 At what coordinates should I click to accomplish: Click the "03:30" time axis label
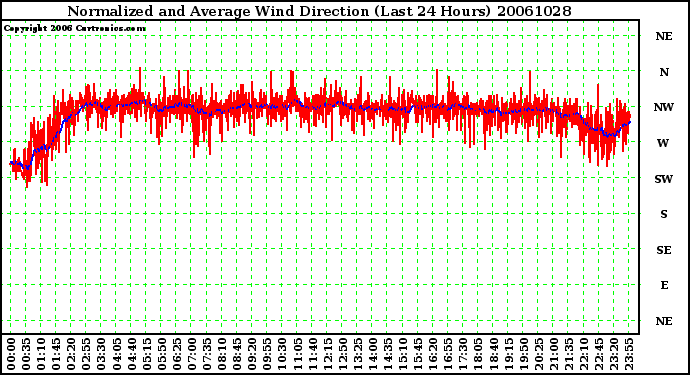101,354
